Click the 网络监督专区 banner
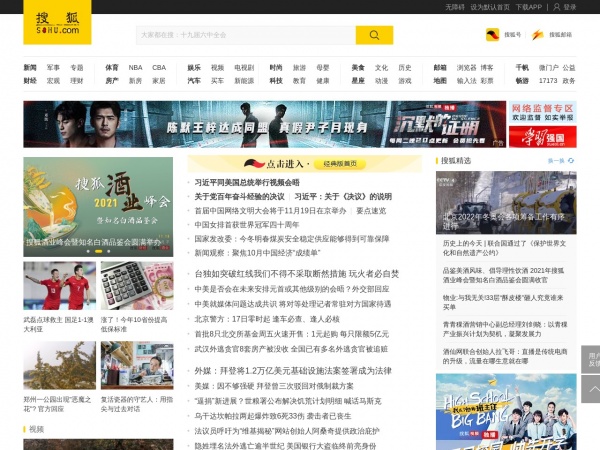The height and width of the screenshot is (450, 600). tap(543, 112)
